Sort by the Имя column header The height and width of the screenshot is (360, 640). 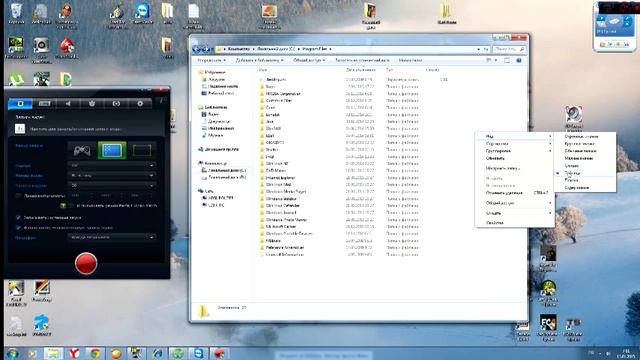click(263, 70)
